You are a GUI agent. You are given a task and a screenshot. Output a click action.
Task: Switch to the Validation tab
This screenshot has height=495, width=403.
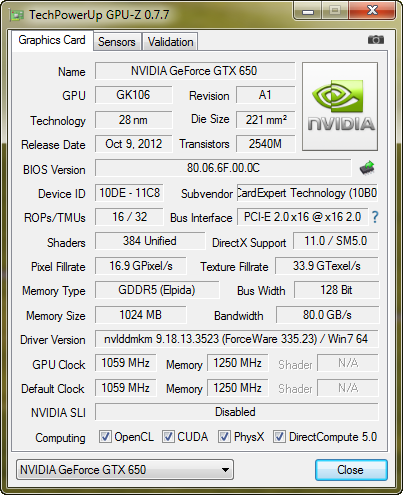coord(170,42)
